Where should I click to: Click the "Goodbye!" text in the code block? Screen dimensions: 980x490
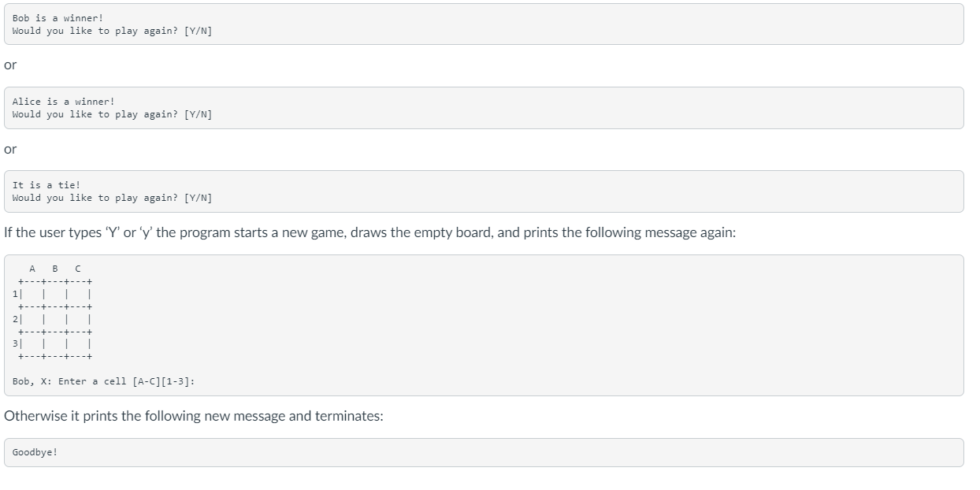[35, 453]
